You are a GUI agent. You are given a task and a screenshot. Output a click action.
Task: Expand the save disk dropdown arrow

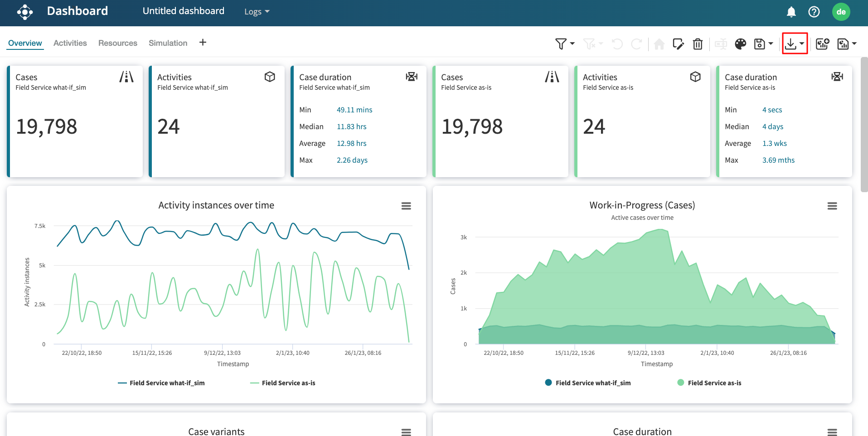pos(771,44)
